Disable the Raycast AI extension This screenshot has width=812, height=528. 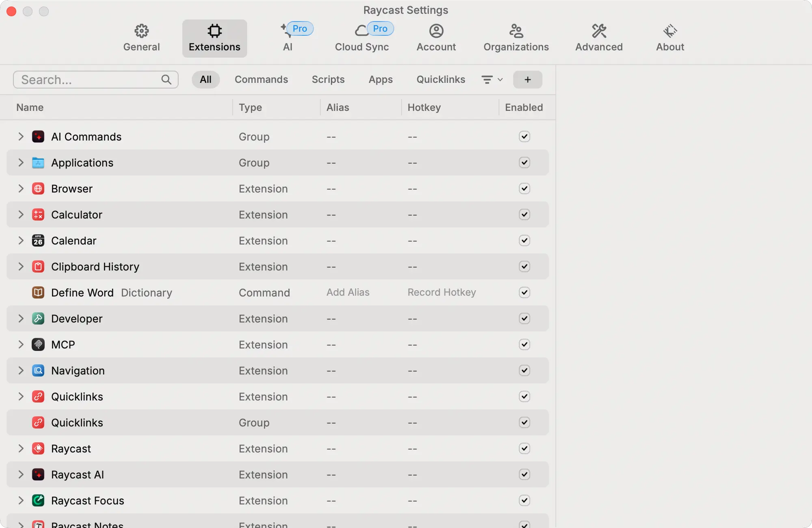(x=525, y=474)
